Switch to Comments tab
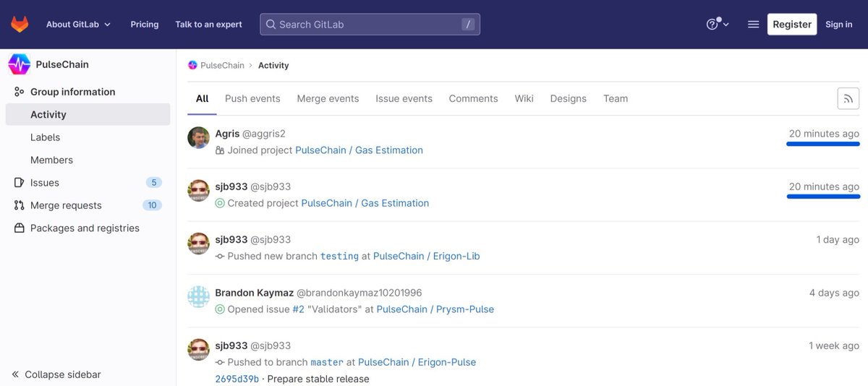The width and height of the screenshot is (868, 386). coord(473,98)
